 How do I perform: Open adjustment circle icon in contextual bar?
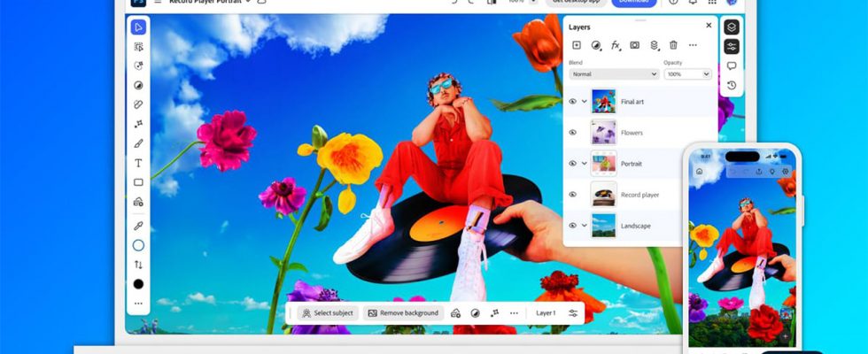coord(475,313)
